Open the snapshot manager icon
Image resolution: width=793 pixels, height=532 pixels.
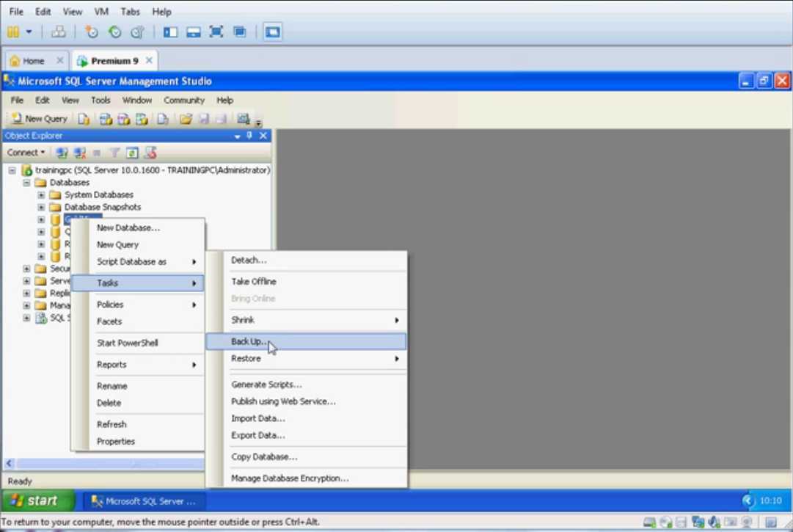pos(138,32)
